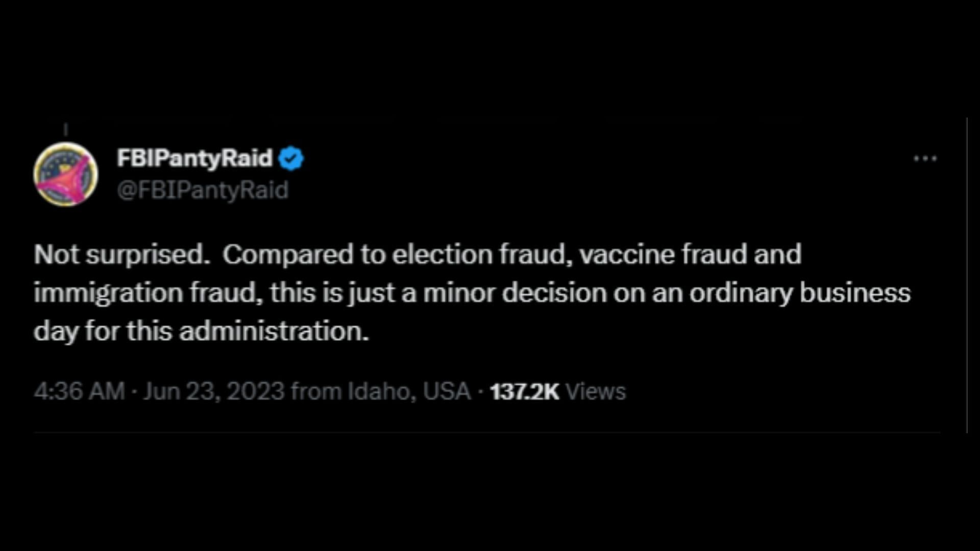
Task: Open the FBIPantyRaid profile avatar
Action: (66, 174)
